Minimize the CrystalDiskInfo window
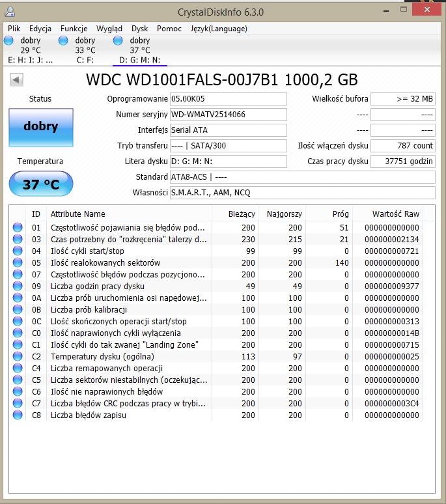Image resolution: width=446 pixels, height=504 pixels. [386, 11]
